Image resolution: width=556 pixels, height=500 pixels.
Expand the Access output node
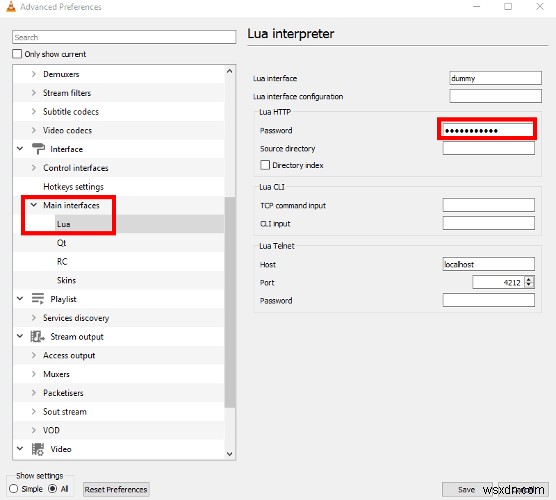tap(34, 355)
